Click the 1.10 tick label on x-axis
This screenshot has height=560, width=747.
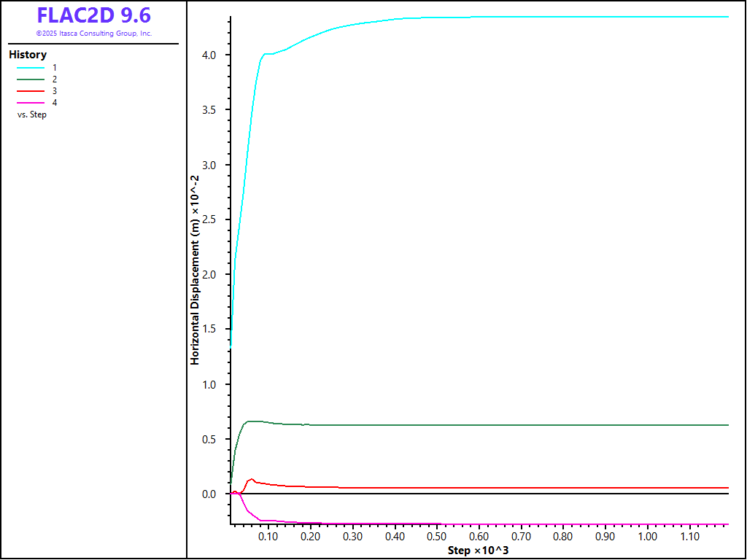[x=689, y=537]
